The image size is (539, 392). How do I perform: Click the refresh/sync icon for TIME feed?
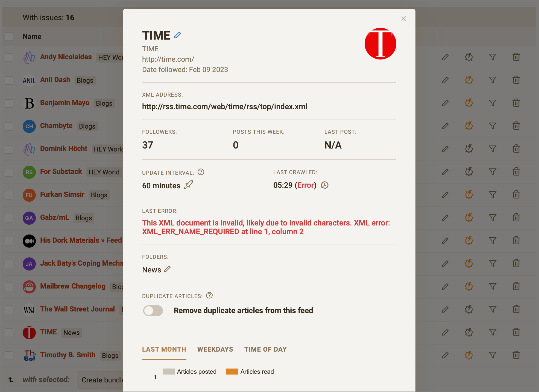[469, 332]
